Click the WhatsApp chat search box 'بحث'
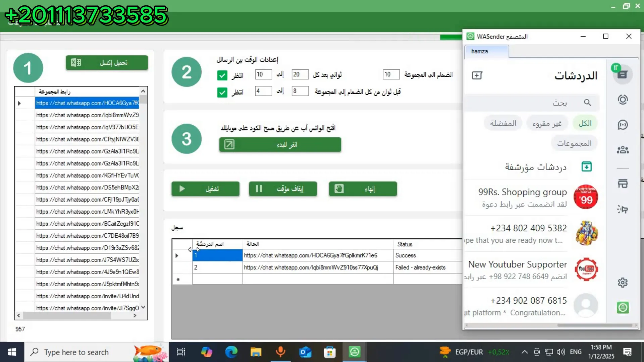The height and width of the screenshot is (362, 644). coord(532,103)
